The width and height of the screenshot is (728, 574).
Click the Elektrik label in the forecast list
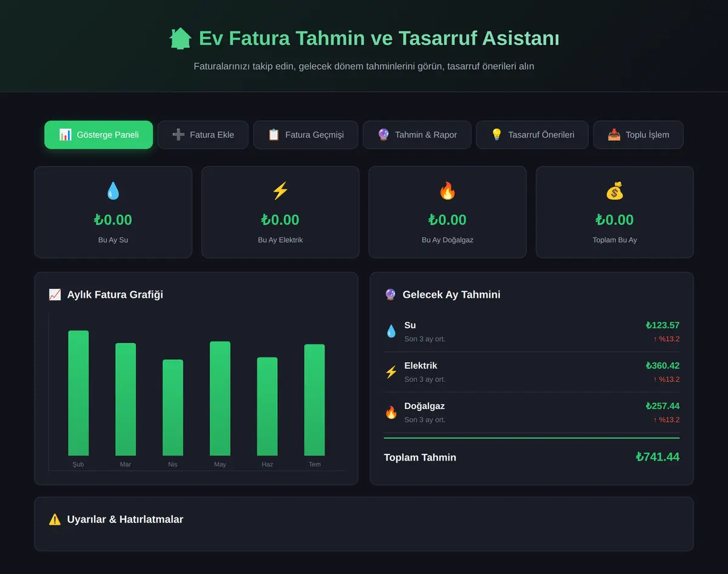[x=420, y=366]
